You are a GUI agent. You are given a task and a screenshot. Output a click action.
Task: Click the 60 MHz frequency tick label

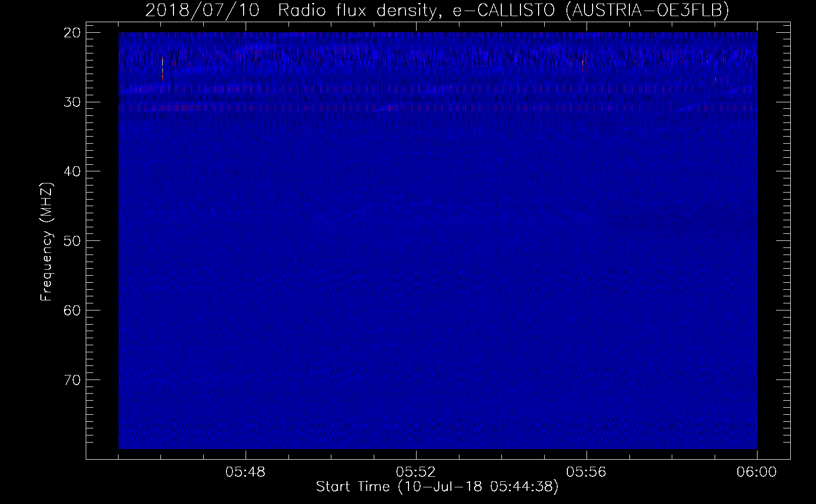tap(73, 310)
